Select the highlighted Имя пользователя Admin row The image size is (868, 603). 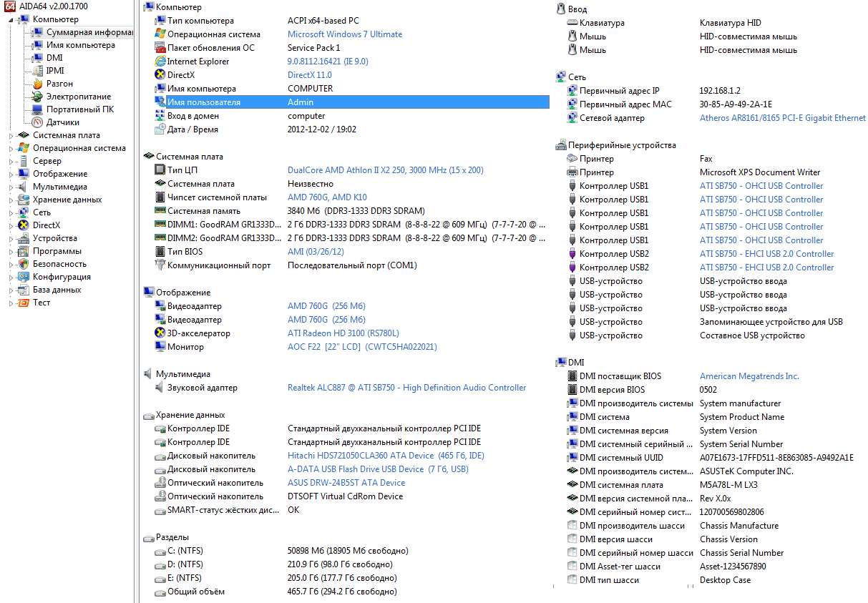pyautogui.click(x=351, y=102)
